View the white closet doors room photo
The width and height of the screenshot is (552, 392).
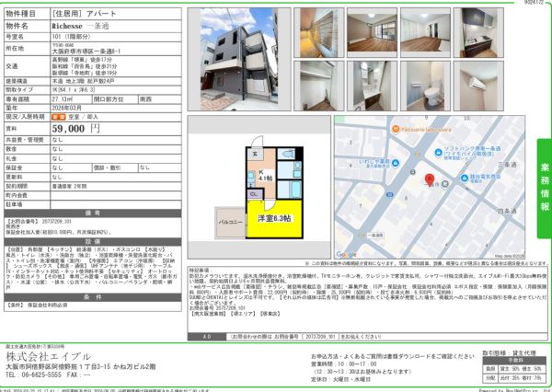click(425, 33)
